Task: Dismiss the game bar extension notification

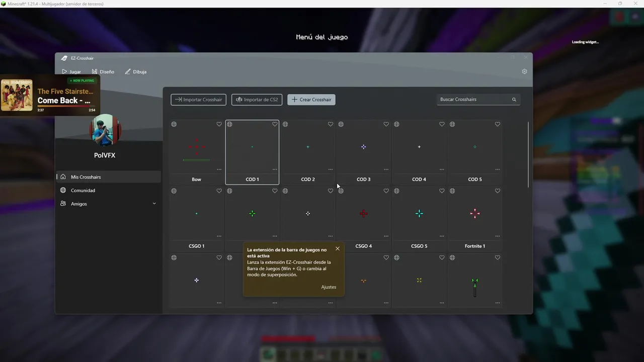Action: point(338,248)
